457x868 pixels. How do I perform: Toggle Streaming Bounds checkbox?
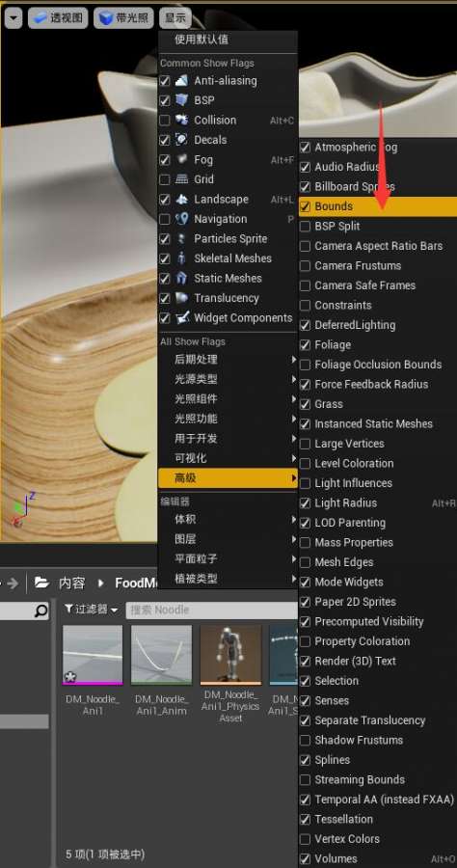pos(305,780)
